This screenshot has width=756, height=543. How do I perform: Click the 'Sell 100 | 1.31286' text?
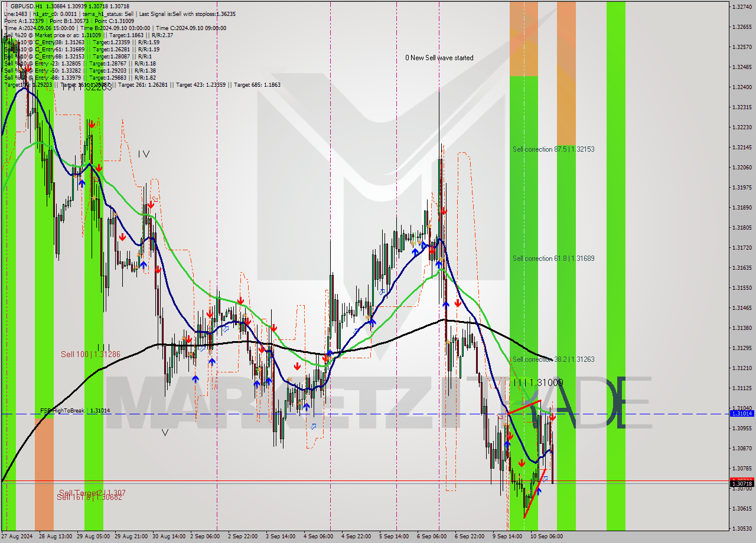point(89,354)
